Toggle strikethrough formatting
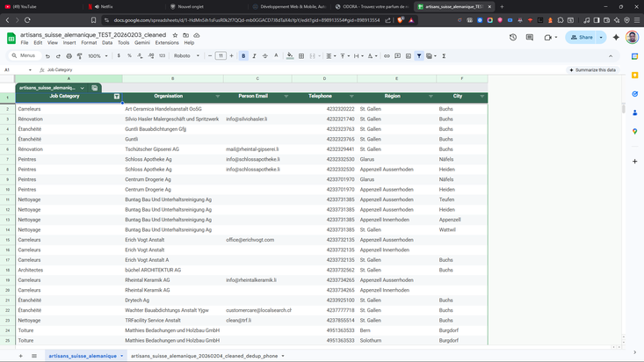644x362 pixels. pos(265,56)
